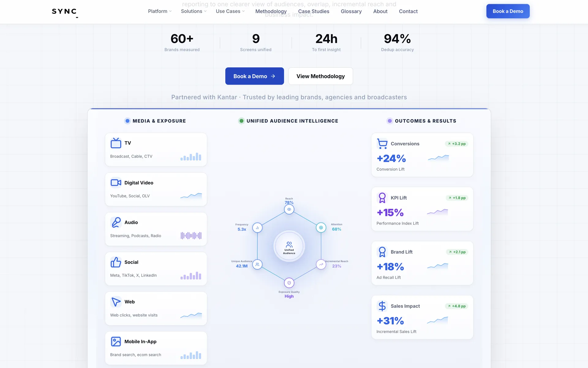Click the Audio card waveform graphic

pyautogui.click(x=191, y=236)
